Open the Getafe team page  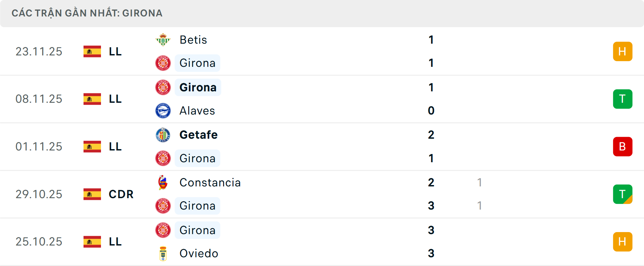click(x=199, y=135)
